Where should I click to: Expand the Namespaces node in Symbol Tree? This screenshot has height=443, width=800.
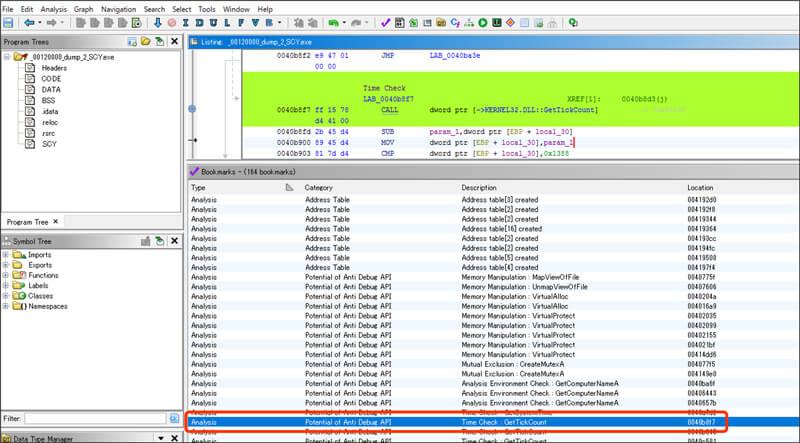(x=6, y=306)
